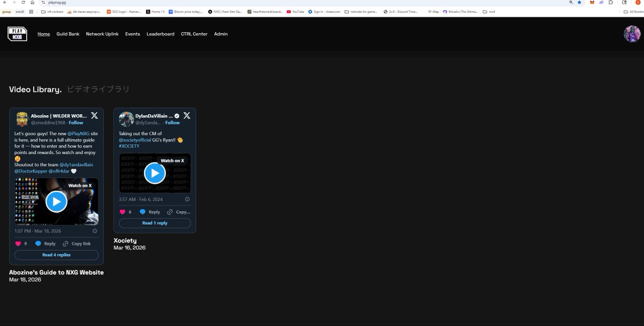Open the 'enroll' tab group chip

20,11
